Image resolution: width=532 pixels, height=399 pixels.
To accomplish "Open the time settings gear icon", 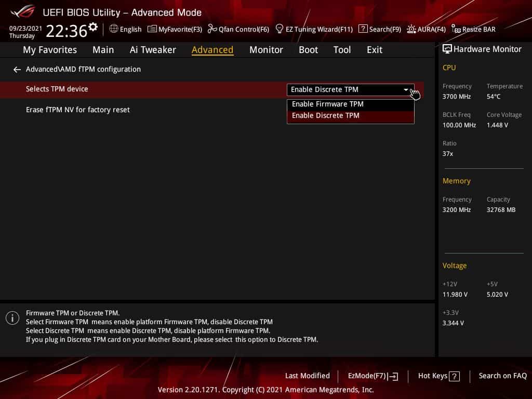I will click(x=93, y=27).
